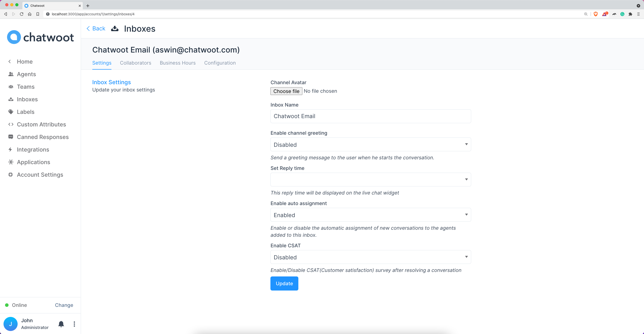Click the Account Settings gear icon
Viewport: 644px width, 334px height.
click(x=11, y=175)
